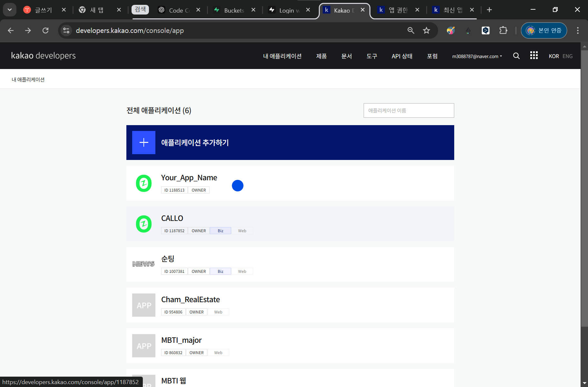Click the colorful paint extension icon

tap(451, 30)
